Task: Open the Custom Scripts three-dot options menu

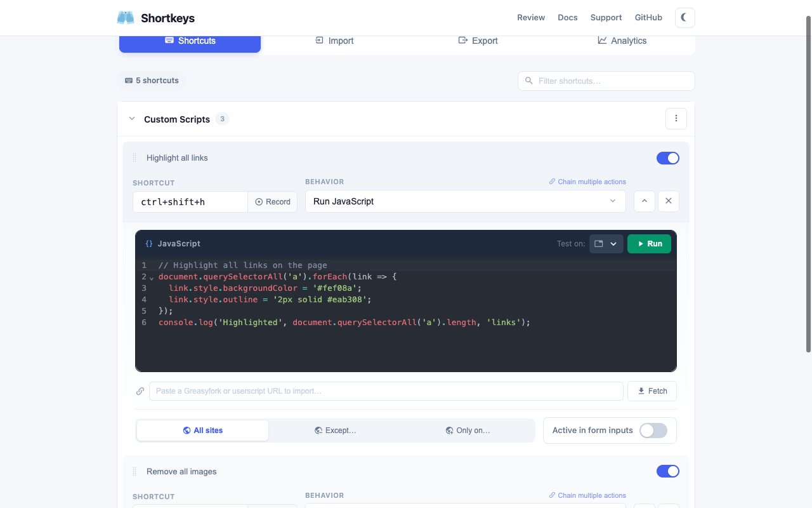Action: coord(676,119)
